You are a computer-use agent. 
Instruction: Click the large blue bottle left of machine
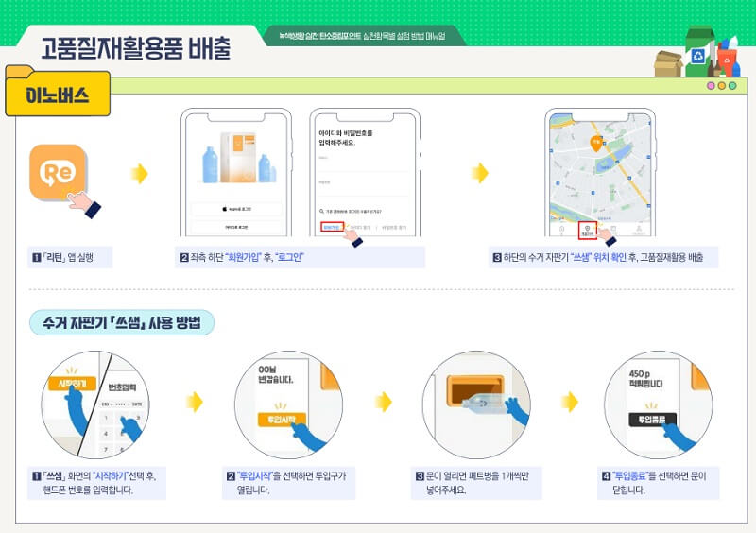click(x=210, y=165)
